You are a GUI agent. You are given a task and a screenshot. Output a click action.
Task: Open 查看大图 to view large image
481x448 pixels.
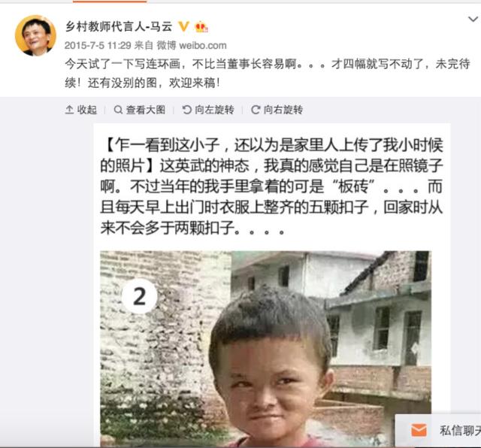tap(140, 110)
